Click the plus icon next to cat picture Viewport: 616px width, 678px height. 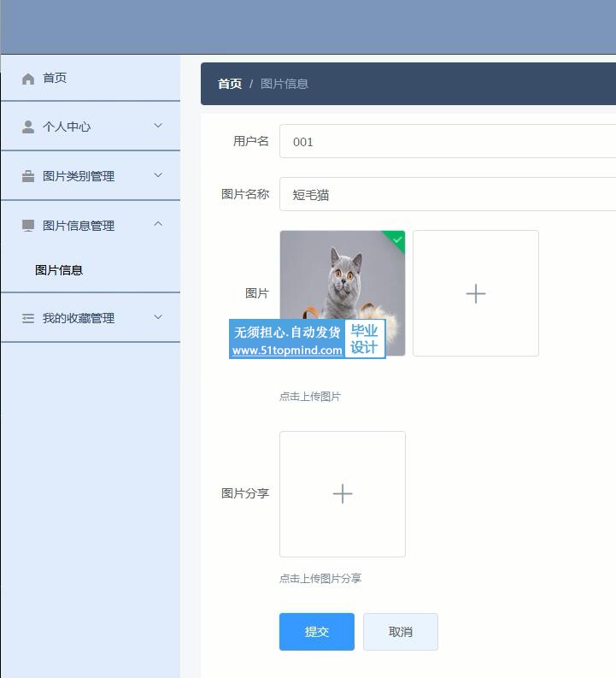click(476, 293)
